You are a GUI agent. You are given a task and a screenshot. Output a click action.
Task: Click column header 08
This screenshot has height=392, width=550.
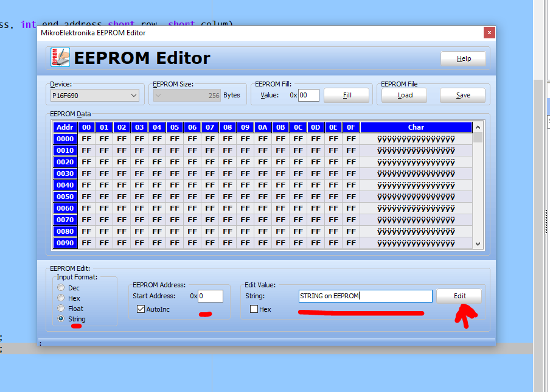pyautogui.click(x=228, y=127)
